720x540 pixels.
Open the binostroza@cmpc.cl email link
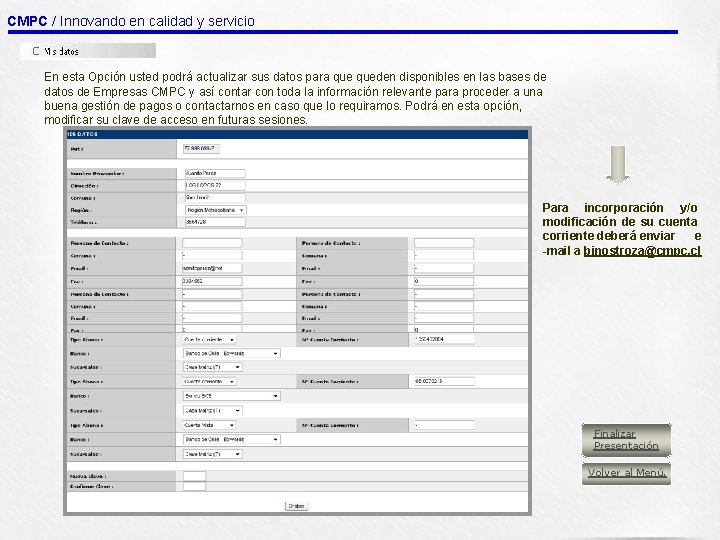point(642,251)
